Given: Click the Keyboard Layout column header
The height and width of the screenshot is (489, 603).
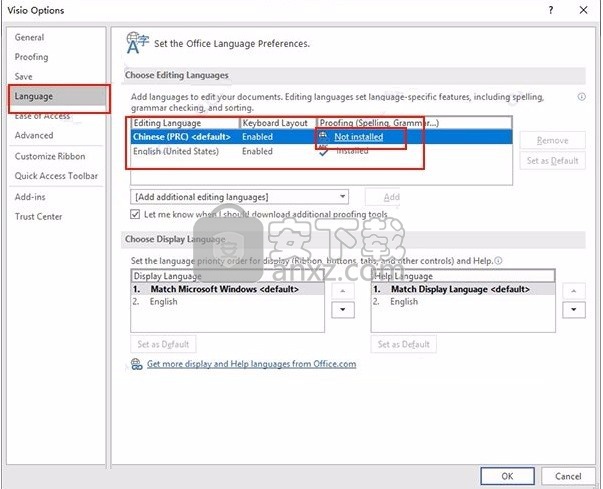Looking at the screenshot, I should click(278, 123).
